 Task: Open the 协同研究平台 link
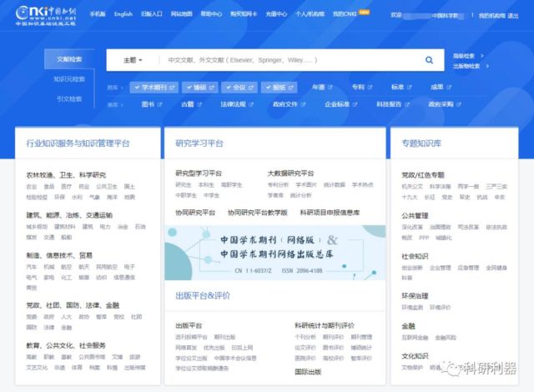[x=195, y=213]
